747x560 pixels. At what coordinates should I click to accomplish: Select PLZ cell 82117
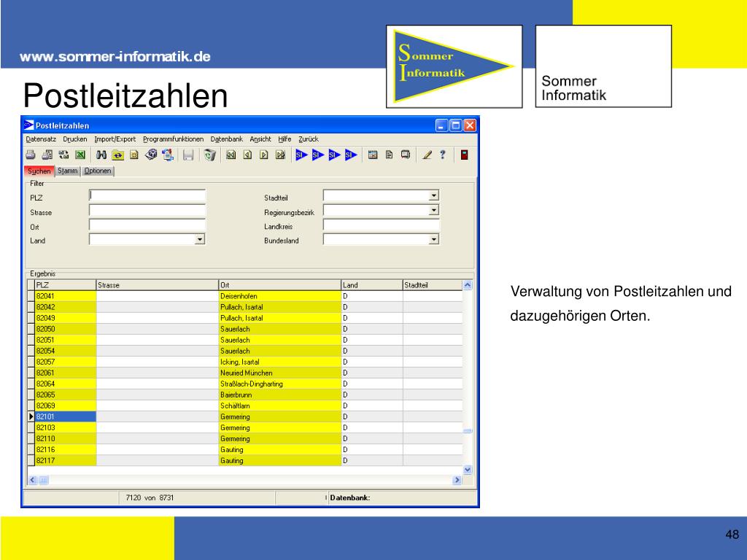[65, 461]
